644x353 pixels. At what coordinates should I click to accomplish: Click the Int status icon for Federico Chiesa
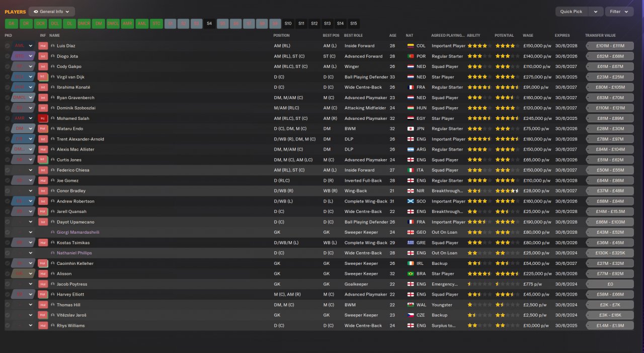[x=43, y=170]
